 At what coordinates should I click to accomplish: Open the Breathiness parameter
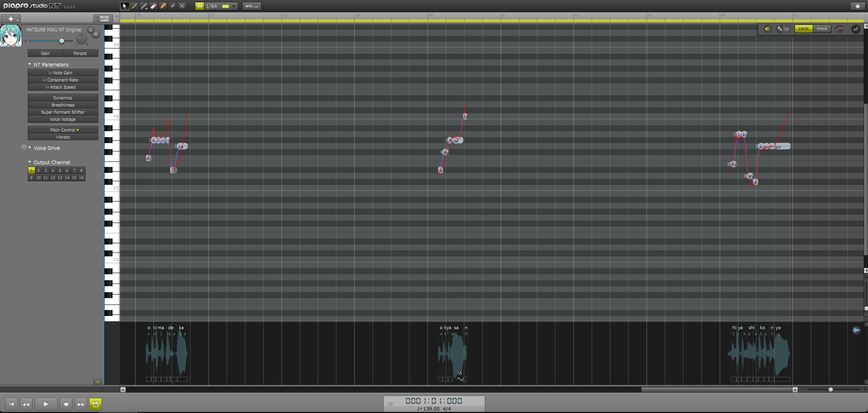tap(63, 105)
